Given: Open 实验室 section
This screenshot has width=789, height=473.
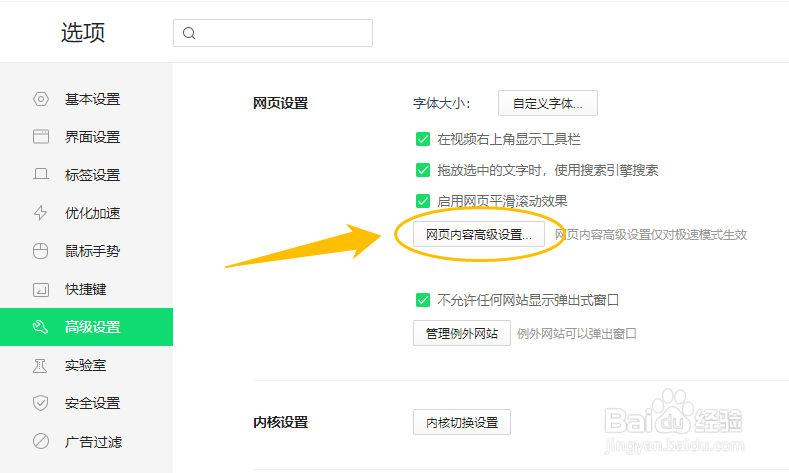Looking at the screenshot, I should pyautogui.click(x=87, y=365).
